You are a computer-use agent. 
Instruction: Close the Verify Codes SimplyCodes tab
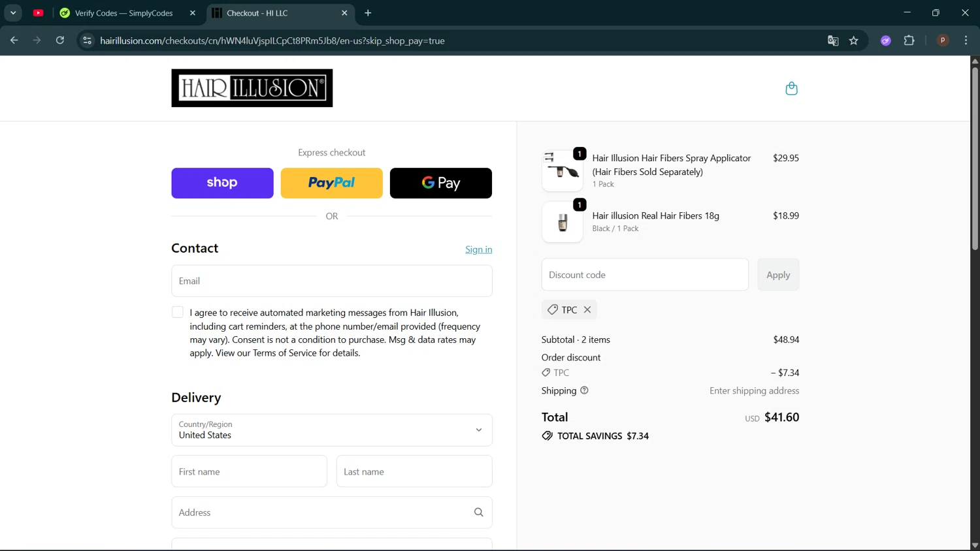[192, 13]
